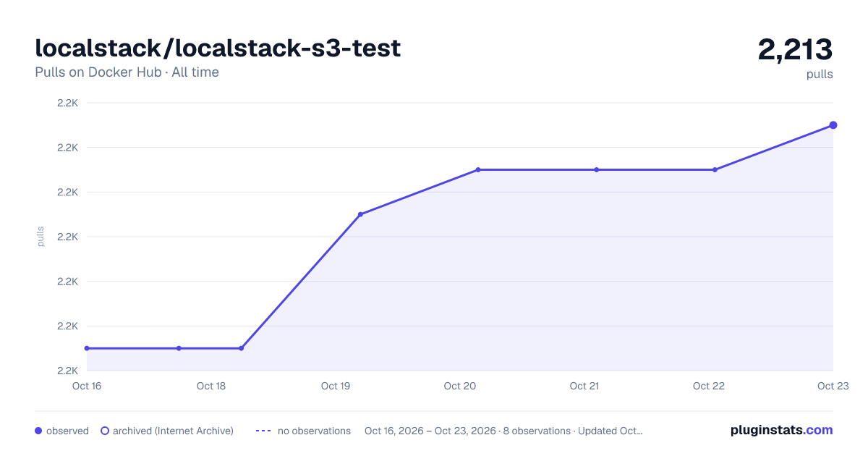Click the 2,213 pulls total
This screenshot has height=456, width=868.
[x=795, y=50]
